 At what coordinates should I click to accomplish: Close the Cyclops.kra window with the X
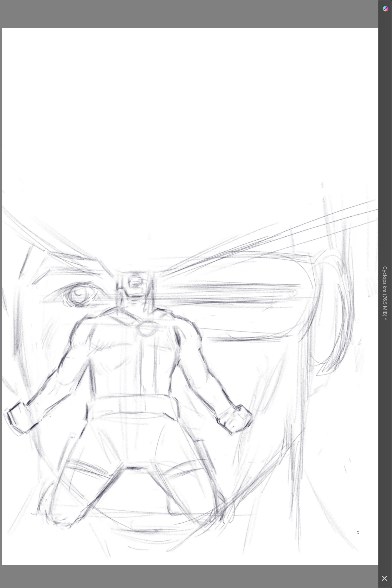(384, 578)
